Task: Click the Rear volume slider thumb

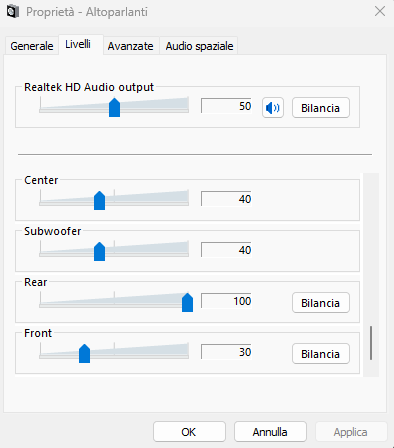Action: point(187,302)
